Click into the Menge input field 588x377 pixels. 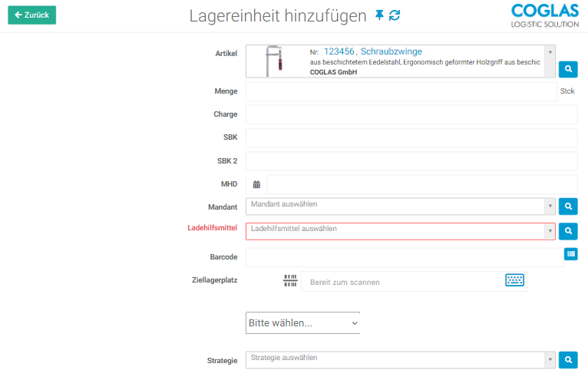coord(399,91)
